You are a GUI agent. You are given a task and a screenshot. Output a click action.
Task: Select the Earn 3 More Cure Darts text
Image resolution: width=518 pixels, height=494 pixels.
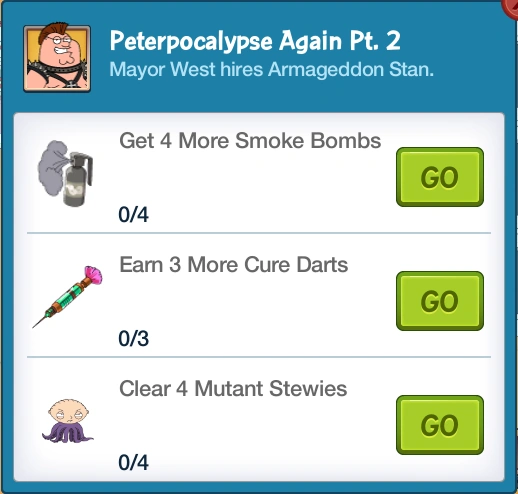coord(234,265)
